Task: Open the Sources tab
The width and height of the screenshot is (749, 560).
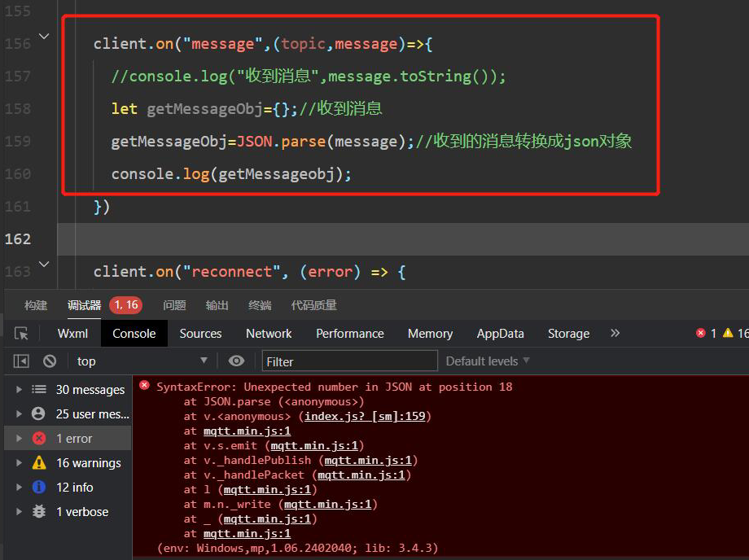Action: (200, 333)
